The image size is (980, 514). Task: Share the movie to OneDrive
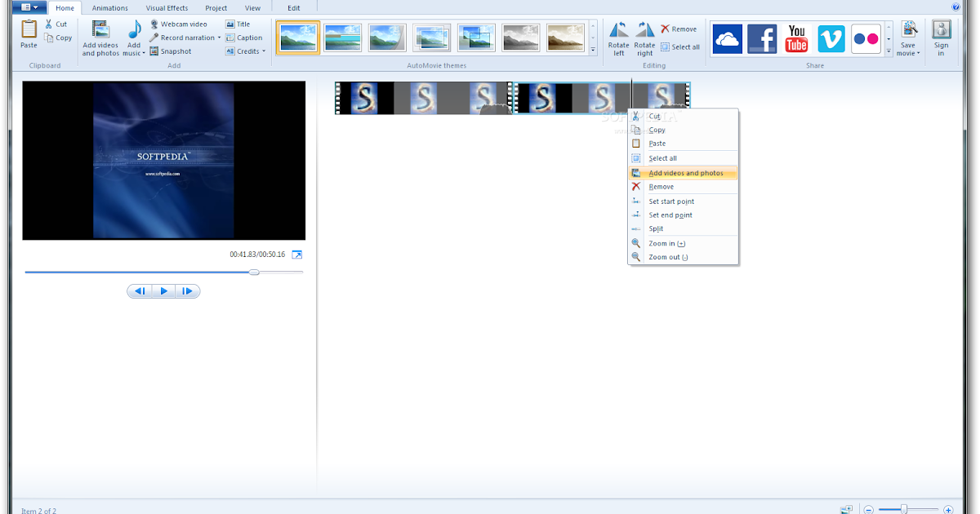pos(727,38)
